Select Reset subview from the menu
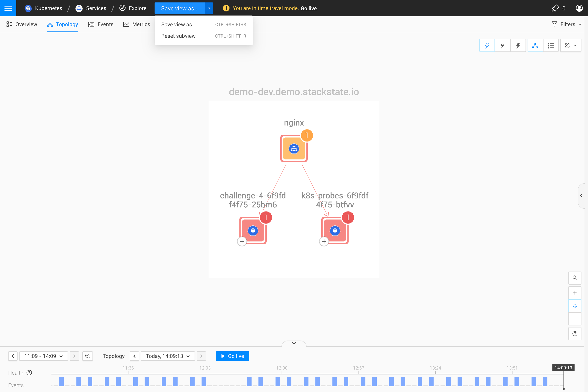The width and height of the screenshot is (588, 392). pos(178,36)
